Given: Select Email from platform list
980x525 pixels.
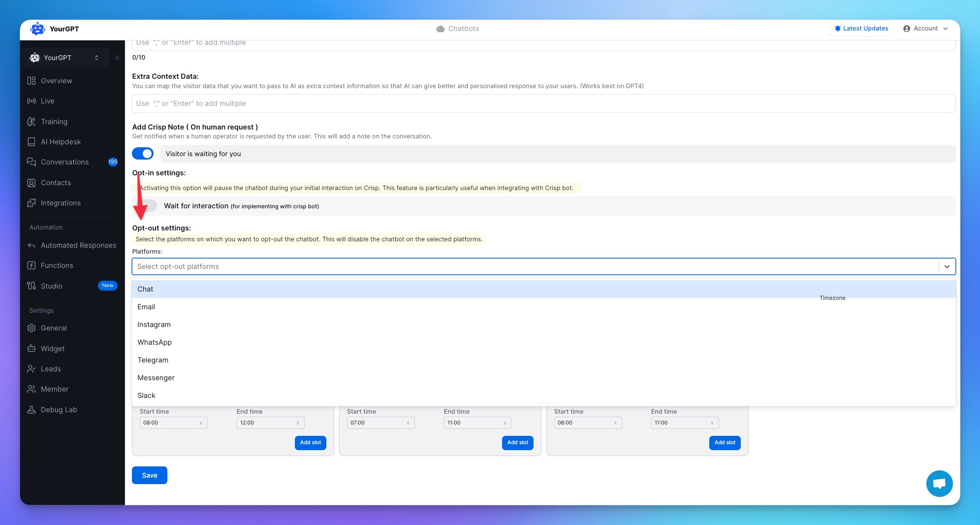Looking at the screenshot, I should 544,307.
